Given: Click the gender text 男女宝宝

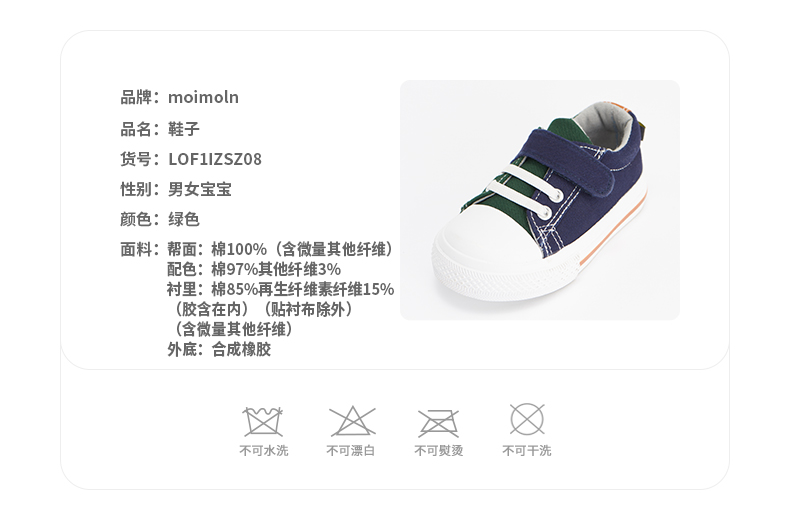Looking at the screenshot, I should tap(200, 189).
